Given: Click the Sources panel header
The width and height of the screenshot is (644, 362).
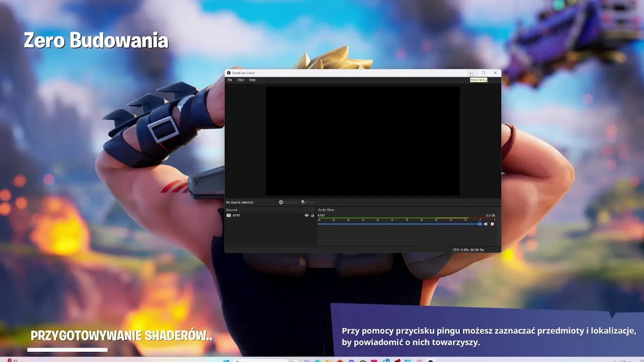Looking at the screenshot, I should click(231, 210).
